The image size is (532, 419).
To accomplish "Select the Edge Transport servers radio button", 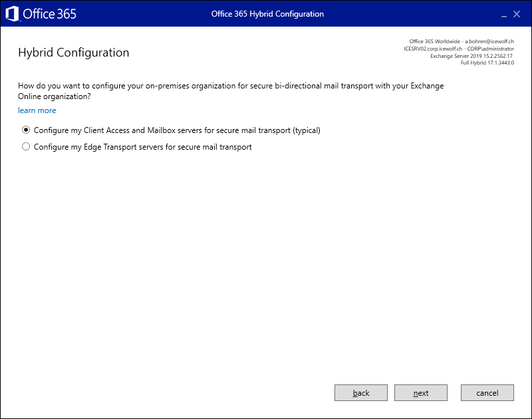I will click(26, 146).
